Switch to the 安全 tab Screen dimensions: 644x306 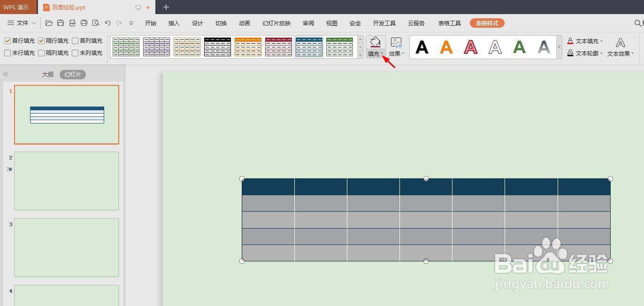[x=355, y=23]
